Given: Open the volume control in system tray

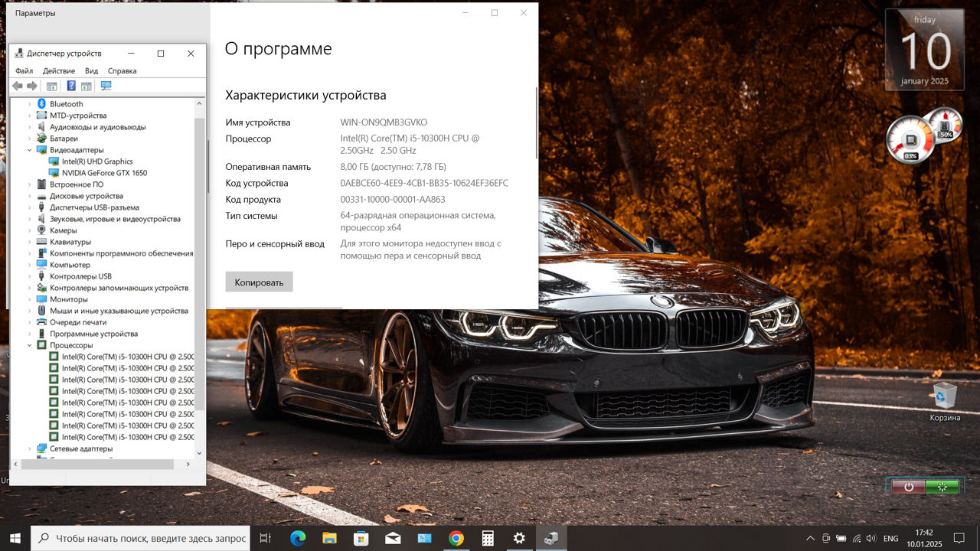Looking at the screenshot, I should (x=871, y=538).
